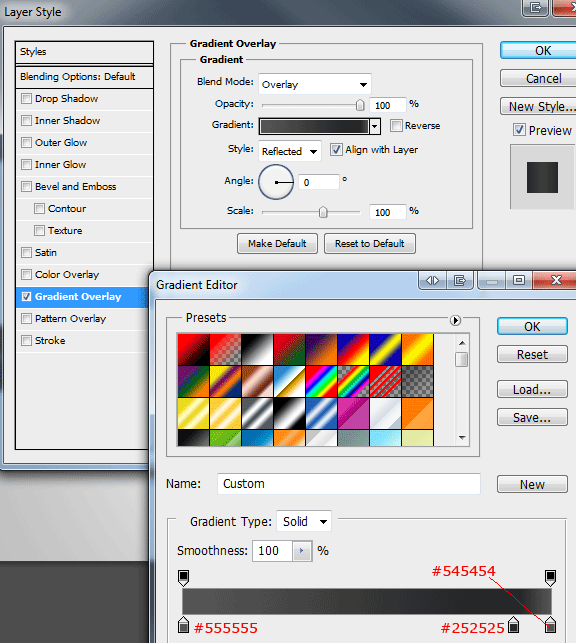Screen dimensions: 576x643
Task: Click Reset in the Gradient Editor
Action: (532, 354)
